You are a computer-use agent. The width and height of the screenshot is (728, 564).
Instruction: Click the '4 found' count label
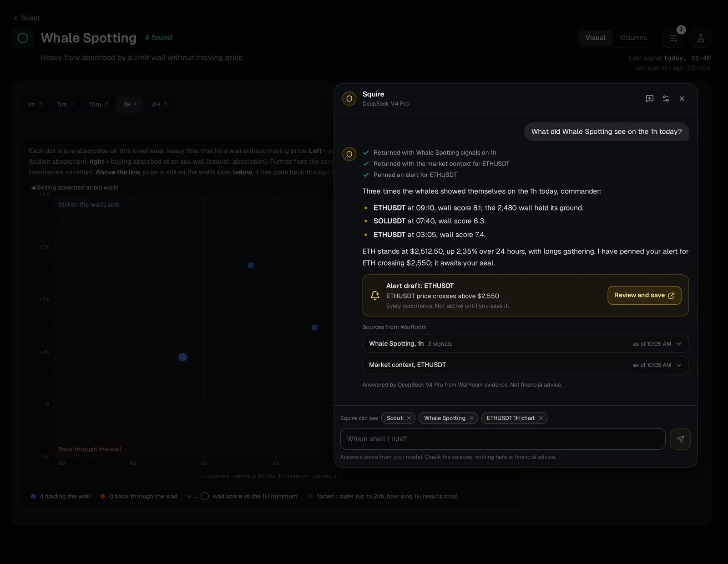pyautogui.click(x=158, y=38)
